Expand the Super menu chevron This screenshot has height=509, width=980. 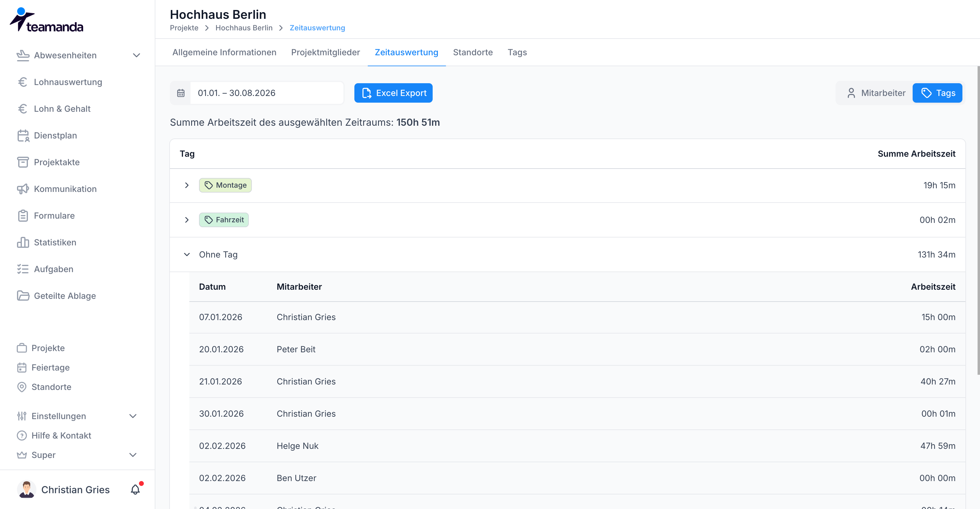point(133,455)
